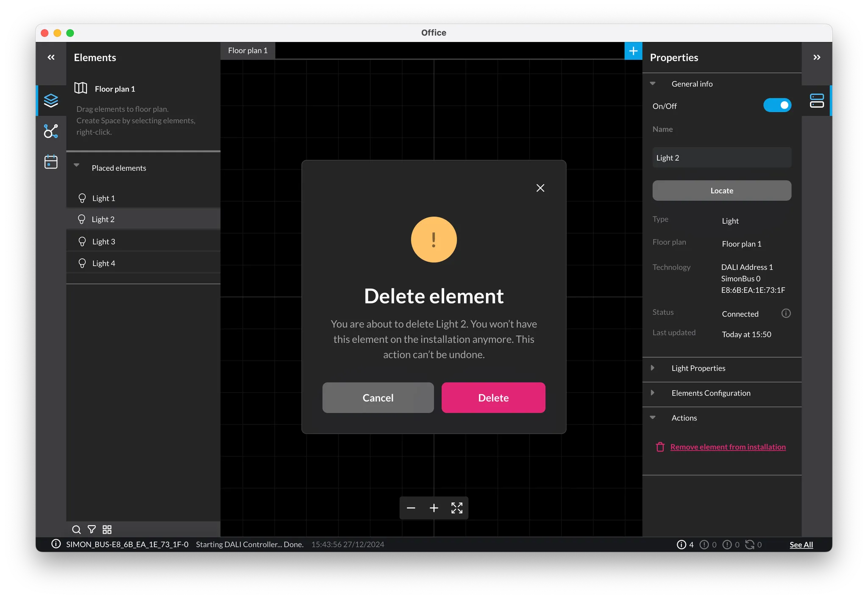The width and height of the screenshot is (868, 599).
Task: Open the See All notifications link
Action: 801,545
